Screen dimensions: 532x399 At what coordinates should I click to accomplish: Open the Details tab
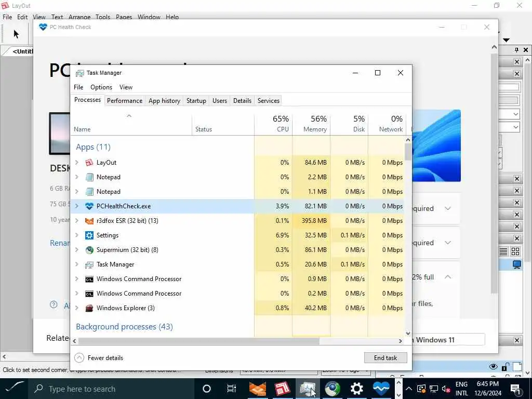242,101
